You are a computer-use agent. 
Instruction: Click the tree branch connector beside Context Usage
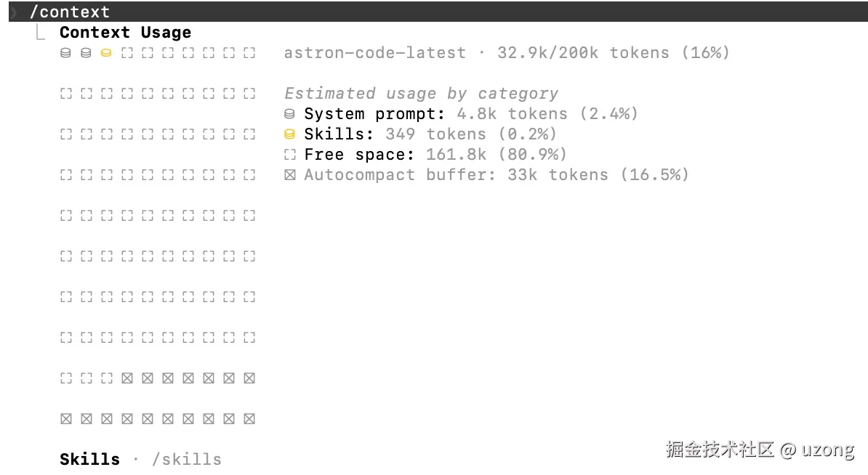click(x=40, y=33)
